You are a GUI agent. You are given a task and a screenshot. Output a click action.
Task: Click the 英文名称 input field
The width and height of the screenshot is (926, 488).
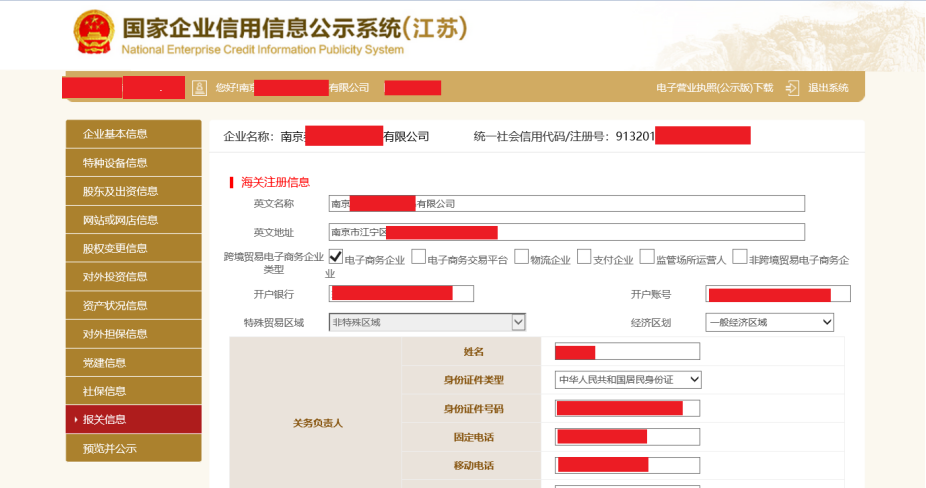566,204
